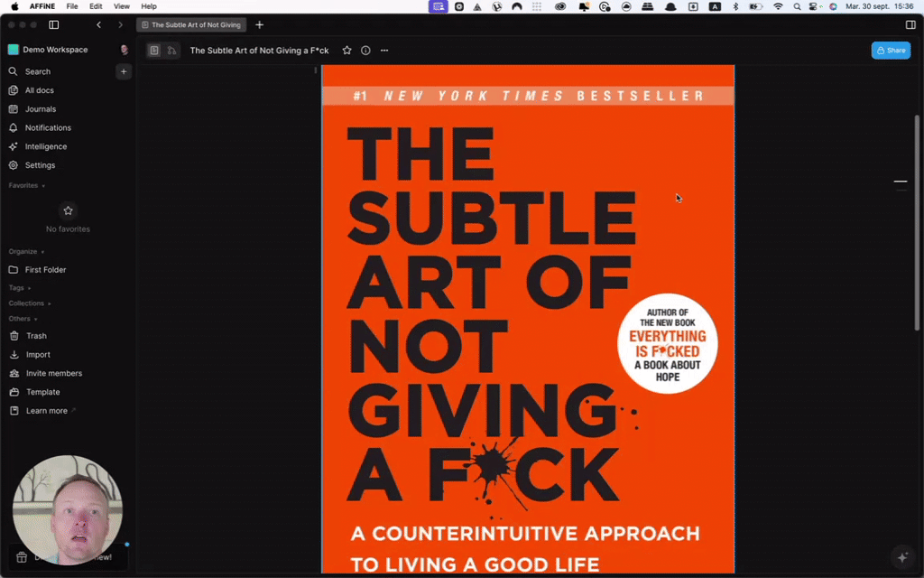The image size is (924, 578).
Task: Click the doc title in header
Action: [259, 51]
